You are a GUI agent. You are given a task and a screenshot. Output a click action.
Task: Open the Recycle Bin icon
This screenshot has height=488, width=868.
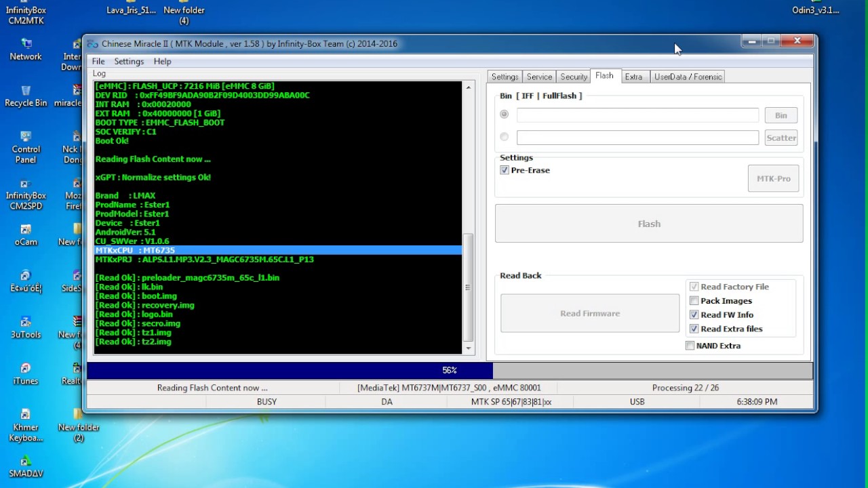(26, 96)
